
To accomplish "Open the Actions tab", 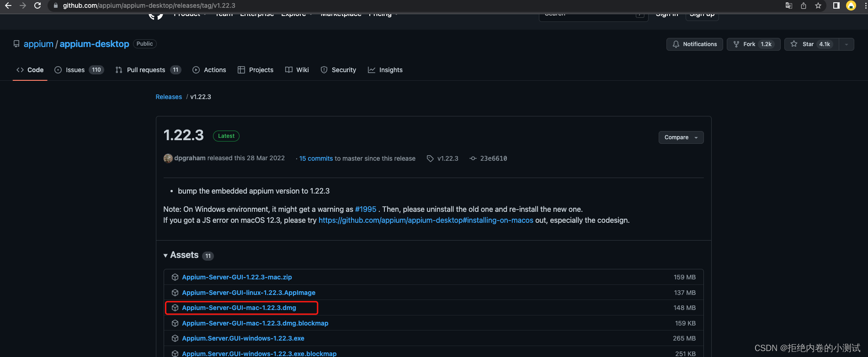I will click(x=209, y=70).
